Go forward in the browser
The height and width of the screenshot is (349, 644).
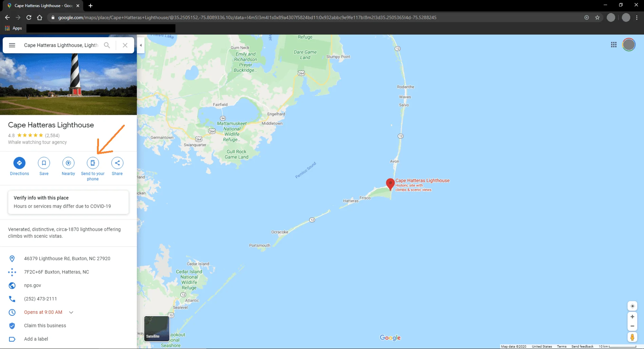[x=18, y=17]
